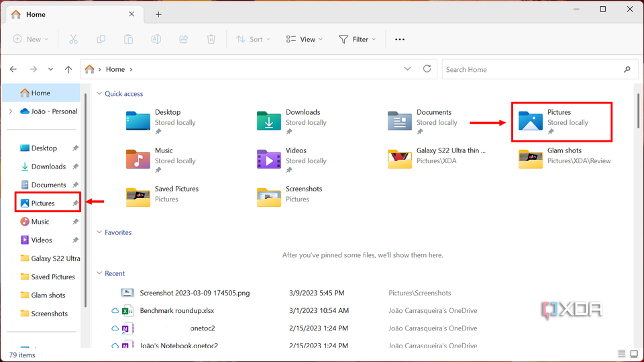644x362 pixels.
Task: Go forward with the forward arrow
Action: [x=34, y=69]
